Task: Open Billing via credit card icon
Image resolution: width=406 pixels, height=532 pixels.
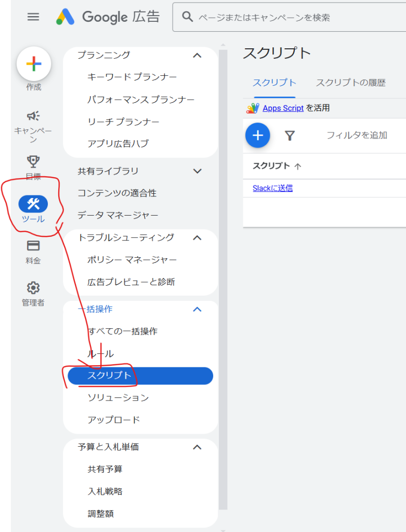Action: point(33,246)
